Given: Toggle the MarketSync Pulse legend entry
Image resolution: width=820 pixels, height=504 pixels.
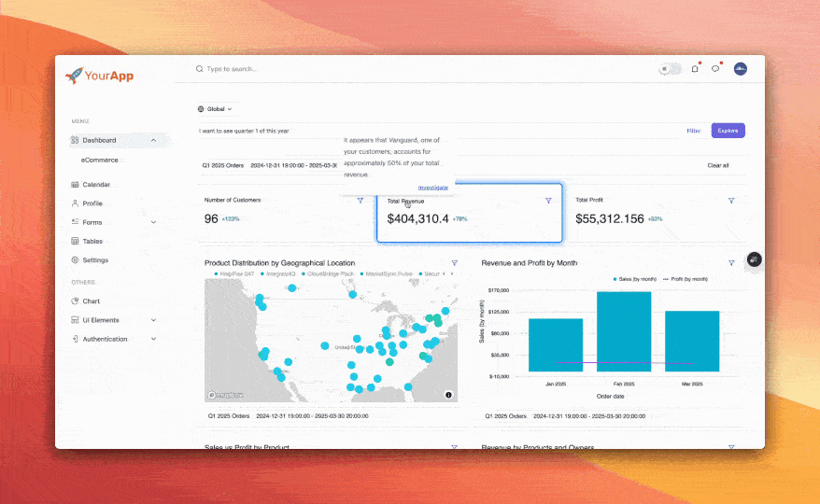Looking at the screenshot, I should coord(386,274).
